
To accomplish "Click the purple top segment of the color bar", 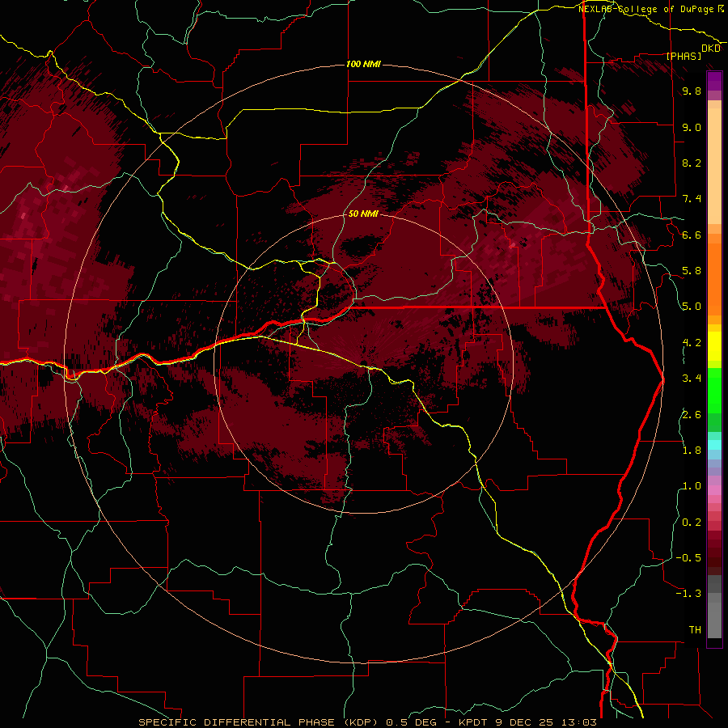I will 714,81.
